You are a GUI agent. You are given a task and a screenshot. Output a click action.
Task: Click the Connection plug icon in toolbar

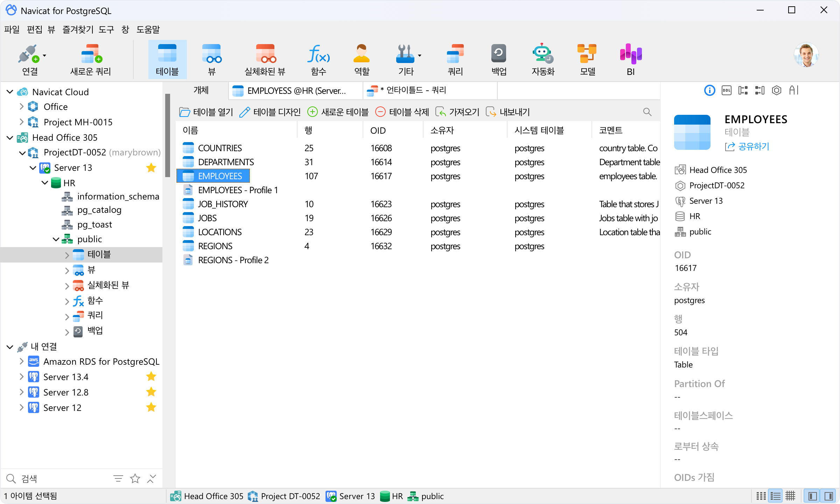coord(29,54)
